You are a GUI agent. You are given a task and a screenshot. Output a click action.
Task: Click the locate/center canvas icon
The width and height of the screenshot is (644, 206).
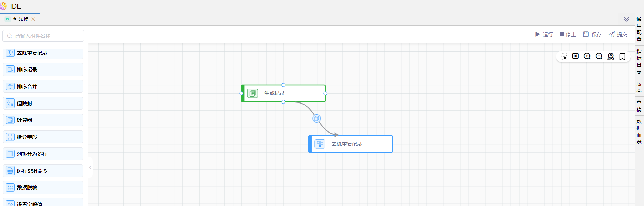611,56
